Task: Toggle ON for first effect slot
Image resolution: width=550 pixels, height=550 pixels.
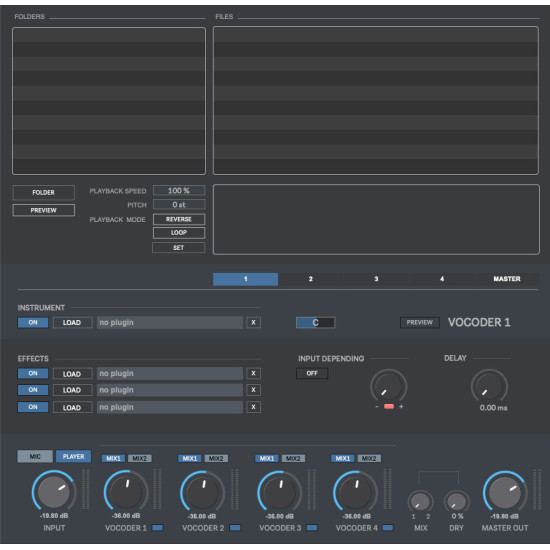Action: tap(33, 373)
